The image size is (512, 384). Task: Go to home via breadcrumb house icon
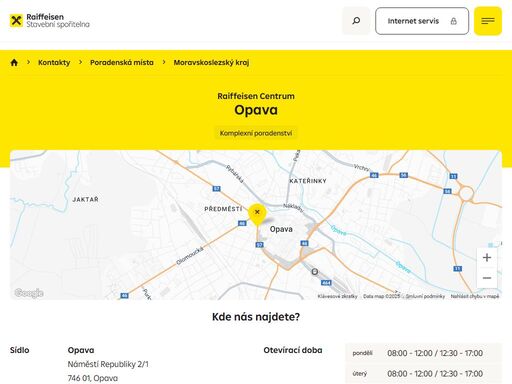tap(14, 62)
